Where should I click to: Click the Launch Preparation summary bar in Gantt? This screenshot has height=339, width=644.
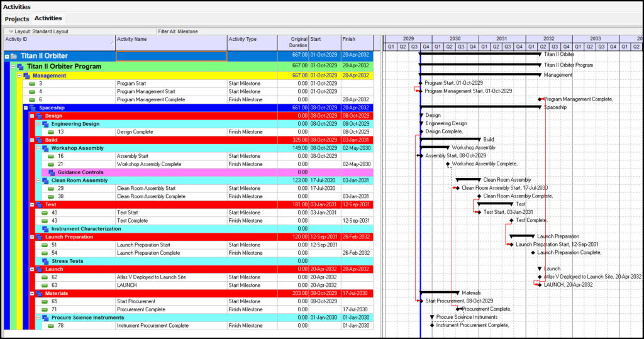[521, 236]
